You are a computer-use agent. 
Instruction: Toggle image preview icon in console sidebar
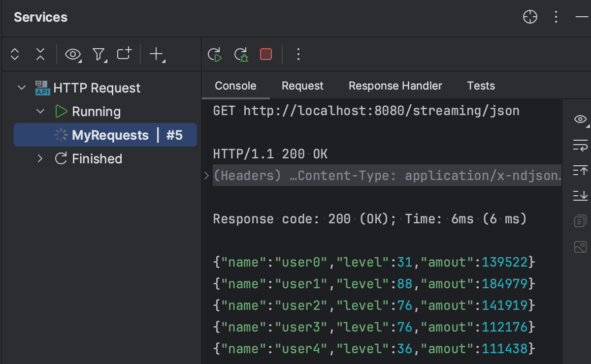click(x=580, y=247)
